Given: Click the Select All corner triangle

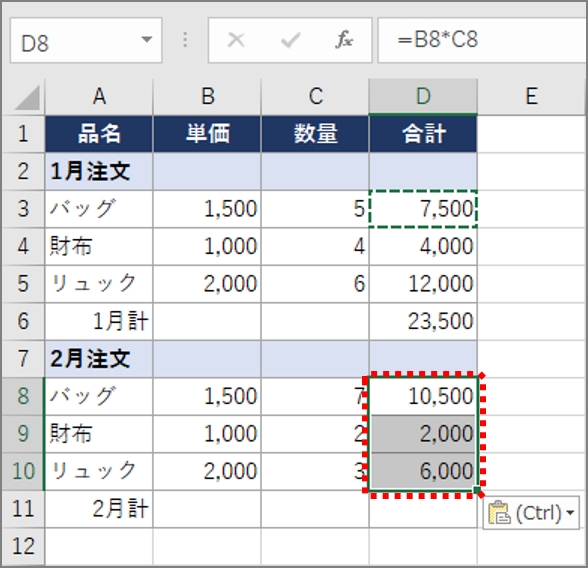Looking at the screenshot, I should (27, 98).
